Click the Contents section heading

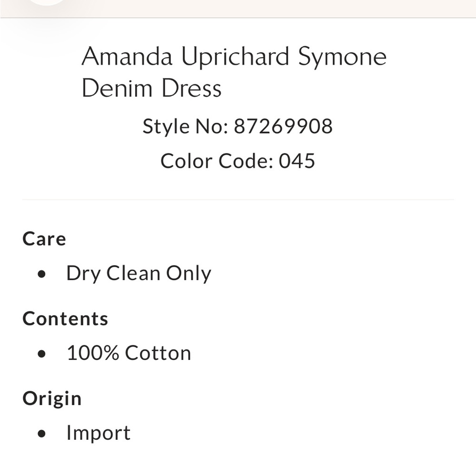point(65,318)
